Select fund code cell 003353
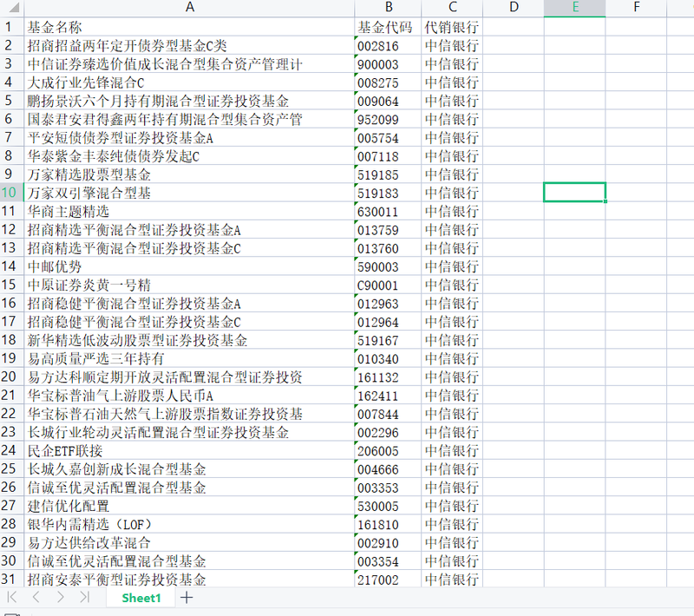 pyautogui.click(x=388, y=488)
